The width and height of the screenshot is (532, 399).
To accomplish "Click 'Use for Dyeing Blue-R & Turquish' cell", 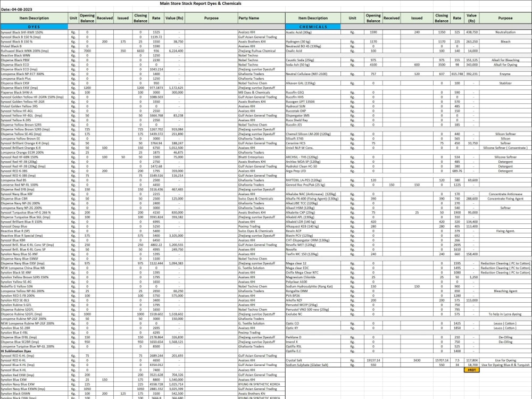I will tap(505, 365).
